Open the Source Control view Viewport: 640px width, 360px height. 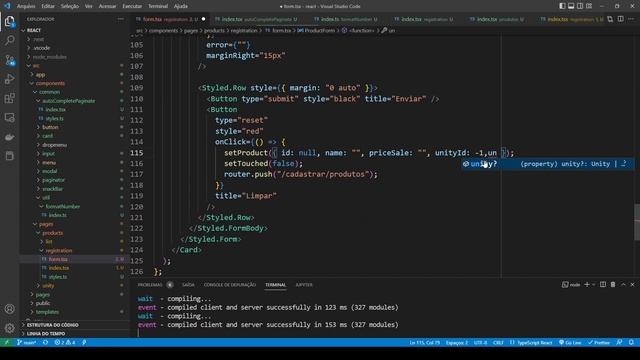point(9,60)
